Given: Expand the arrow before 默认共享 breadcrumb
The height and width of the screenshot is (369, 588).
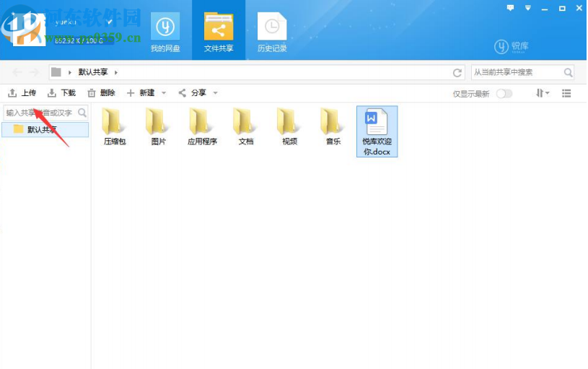Looking at the screenshot, I should pyautogui.click(x=70, y=72).
